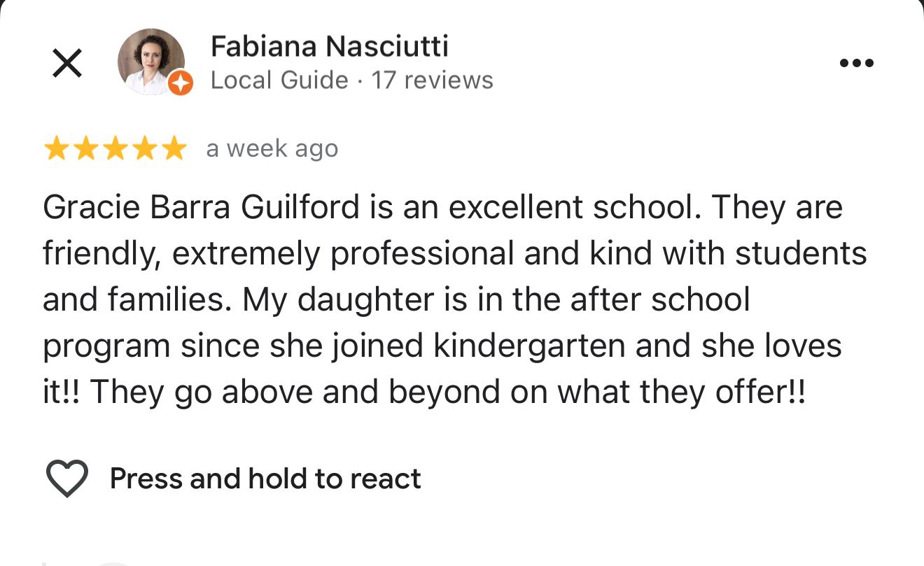The width and height of the screenshot is (924, 566).
Task: Open Fabiana Nasciutti's profile name
Action: [x=329, y=46]
